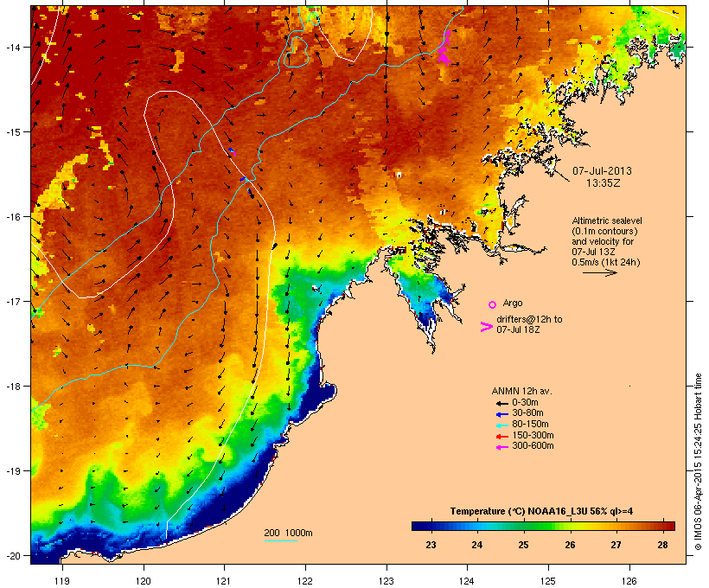Click the 'drifters@12h to' legend text
The height and width of the screenshot is (588, 709).
pos(529,319)
